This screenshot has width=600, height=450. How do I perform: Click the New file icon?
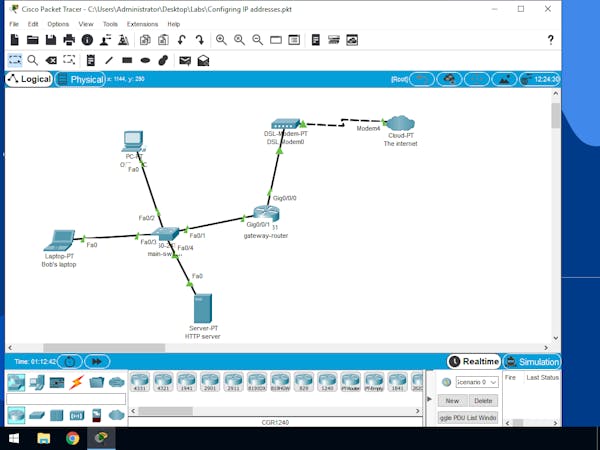click(x=15, y=40)
